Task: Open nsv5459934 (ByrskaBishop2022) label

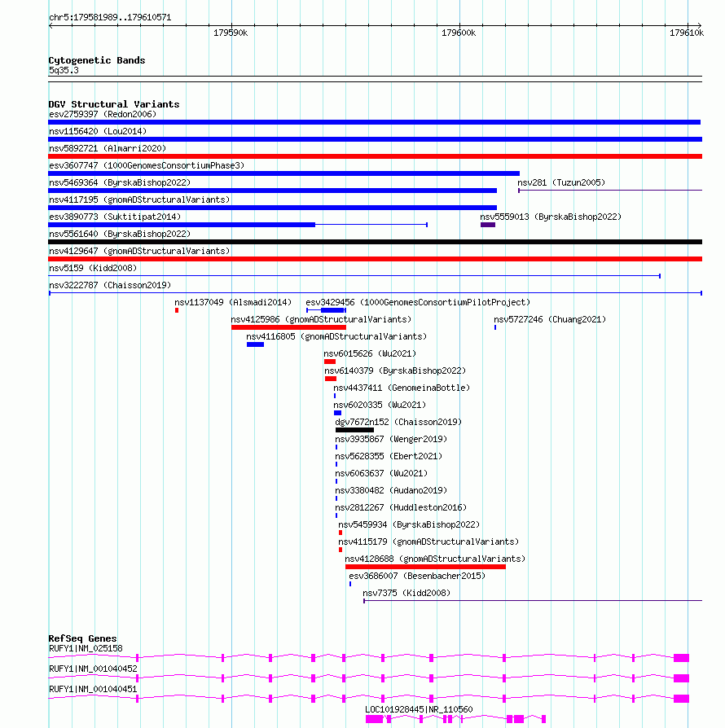Action: tap(409, 525)
